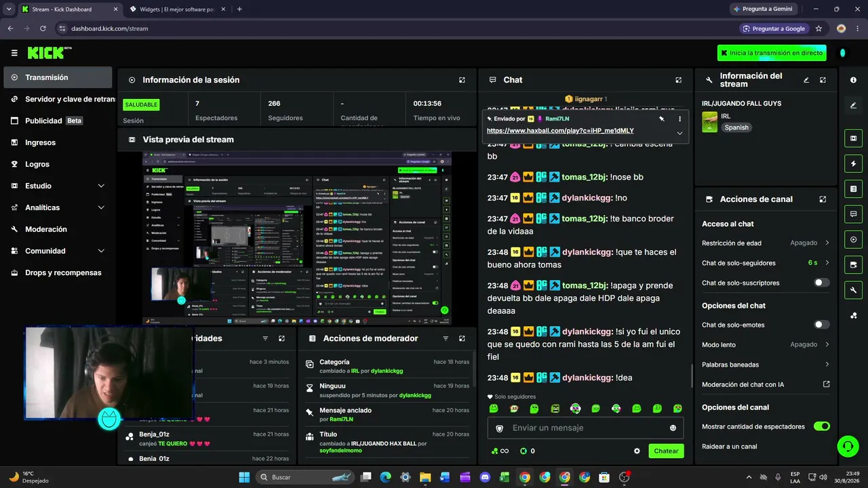Open Drops y recompensas in the sidebar
This screenshot has width=868, height=488.
point(58,272)
